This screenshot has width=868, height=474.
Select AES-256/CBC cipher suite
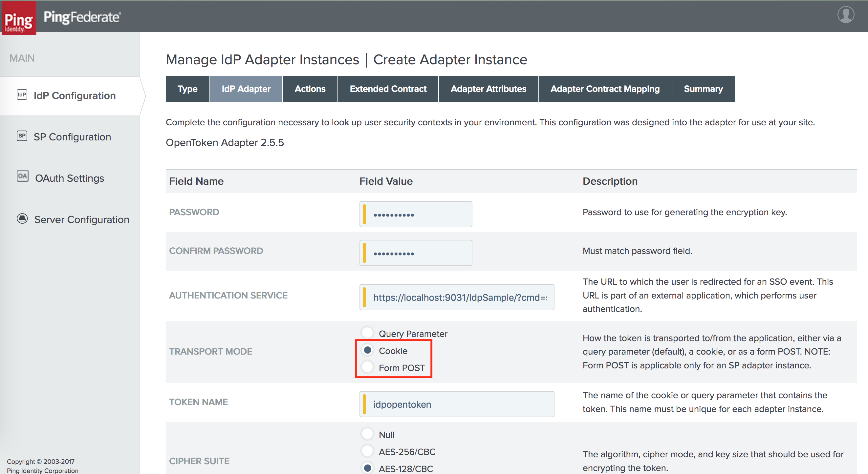pos(367,451)
